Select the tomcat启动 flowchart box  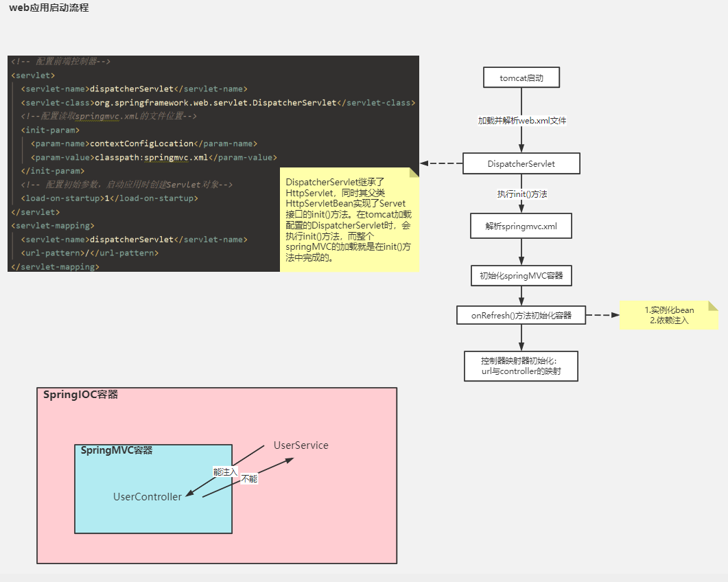coord(521,77)
